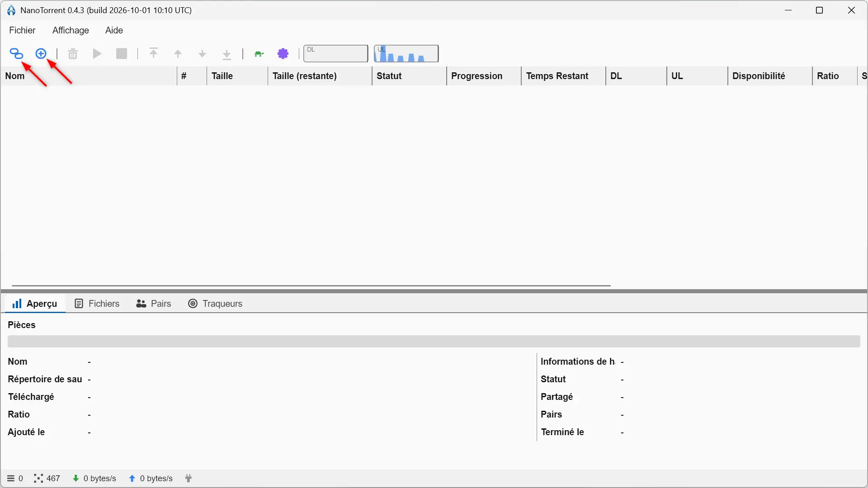Sort by the UL column header
This screenshot has height=488, width=868.
click(x=697, y=76)
